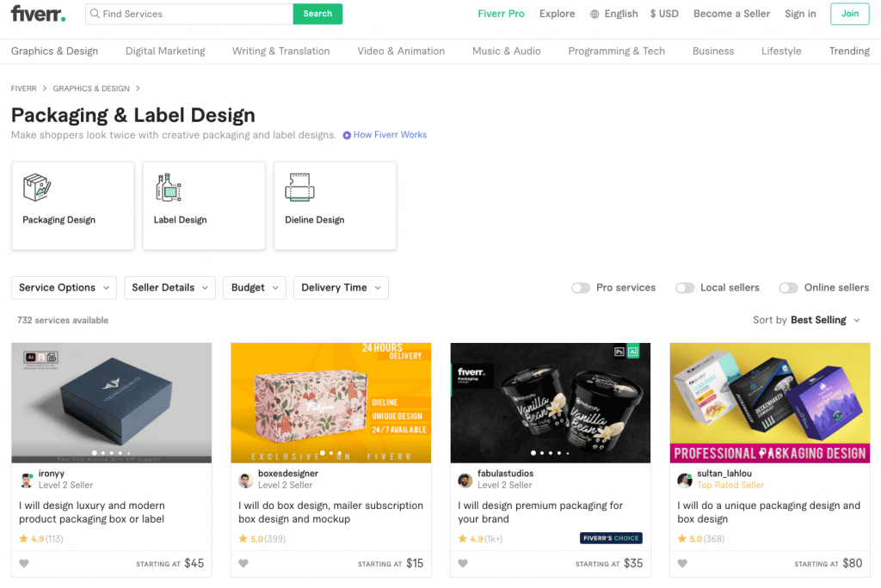The height and width of the screenshot is (588, 881).
Task: Open gig title about luxury and modern packaging
Action: point(92,512)
